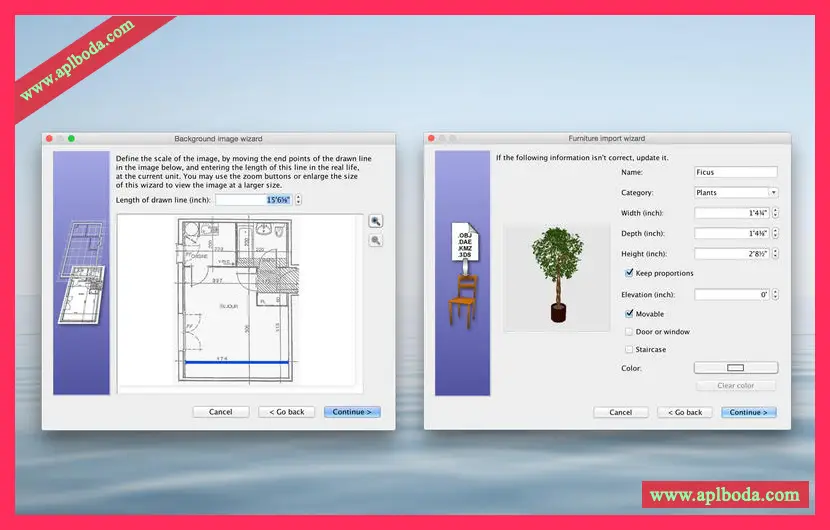Click Go back in Background image wizard
This screenshot has width=830, height=530.
[285, 412]
